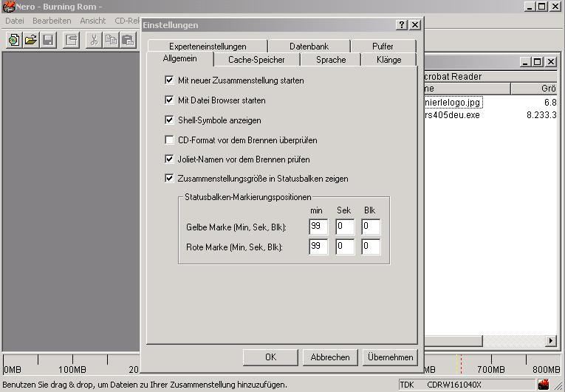Click the save floppy disk icon
This screenshot has width=565, height=392.
[48, 40]
